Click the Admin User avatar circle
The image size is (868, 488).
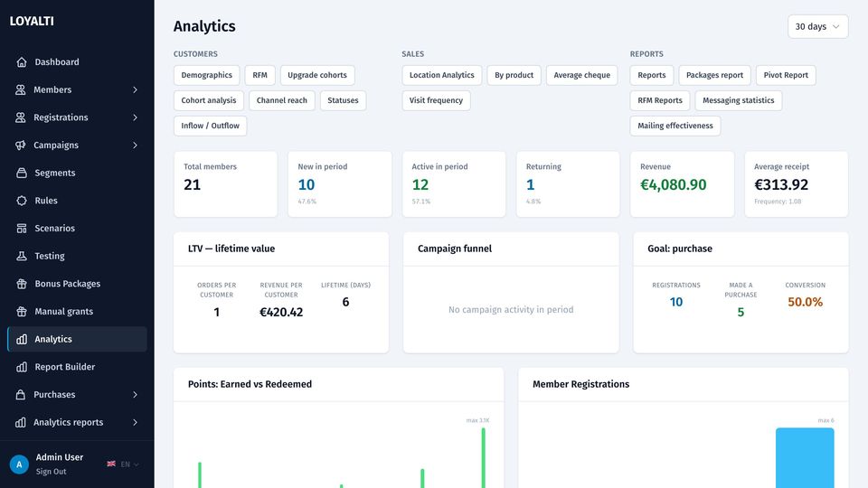pos(19,465)
